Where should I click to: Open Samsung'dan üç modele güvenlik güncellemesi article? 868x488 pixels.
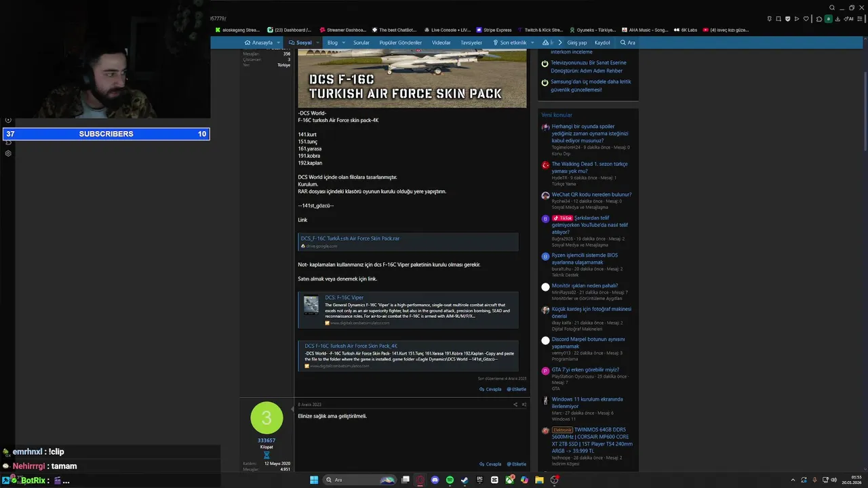click(x=591, y=85)
